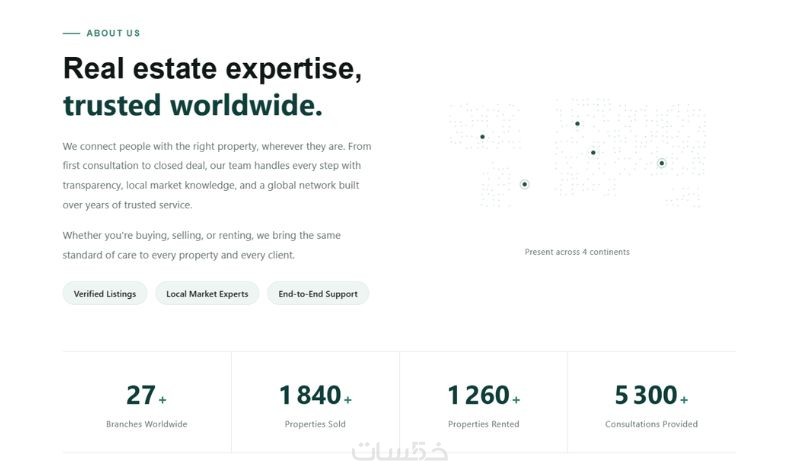This screenshot has height=470, width=800.
Task: Click the plus sign after 27
Action: pyautogui.click(x=162, y=400)
